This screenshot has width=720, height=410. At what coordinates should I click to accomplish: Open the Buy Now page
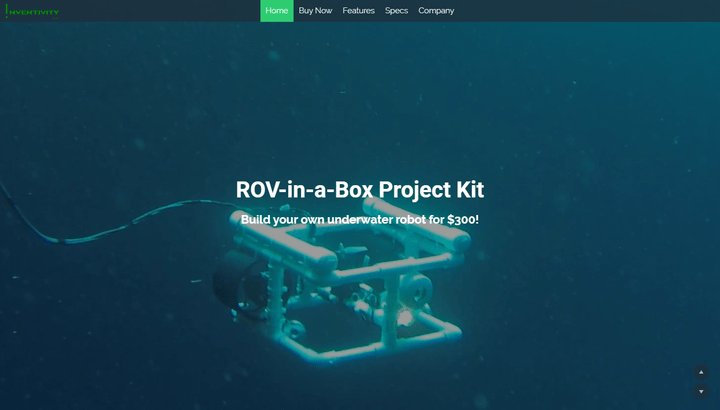pos(315,11)
